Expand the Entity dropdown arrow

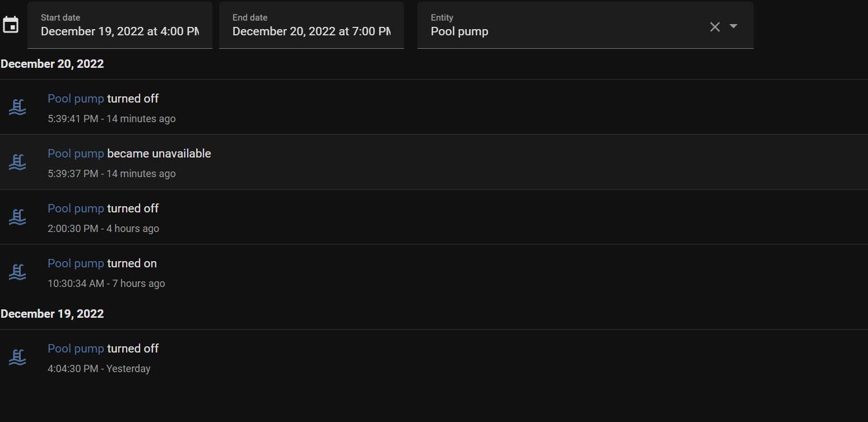point(733,26)
